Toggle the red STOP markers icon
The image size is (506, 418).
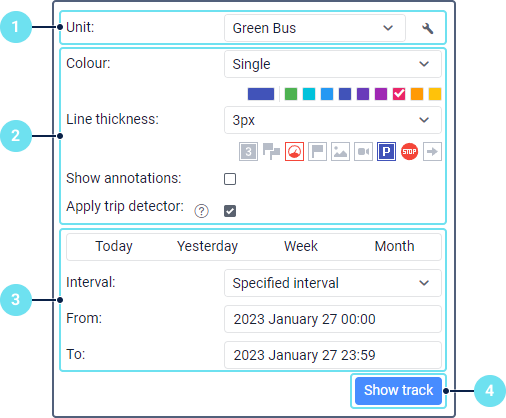coord(409,152)
